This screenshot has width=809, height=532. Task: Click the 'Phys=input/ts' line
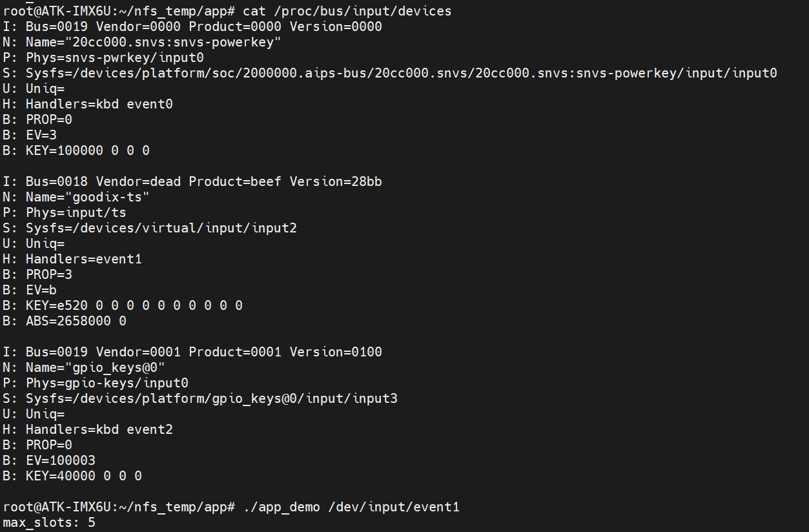(76, 212)
